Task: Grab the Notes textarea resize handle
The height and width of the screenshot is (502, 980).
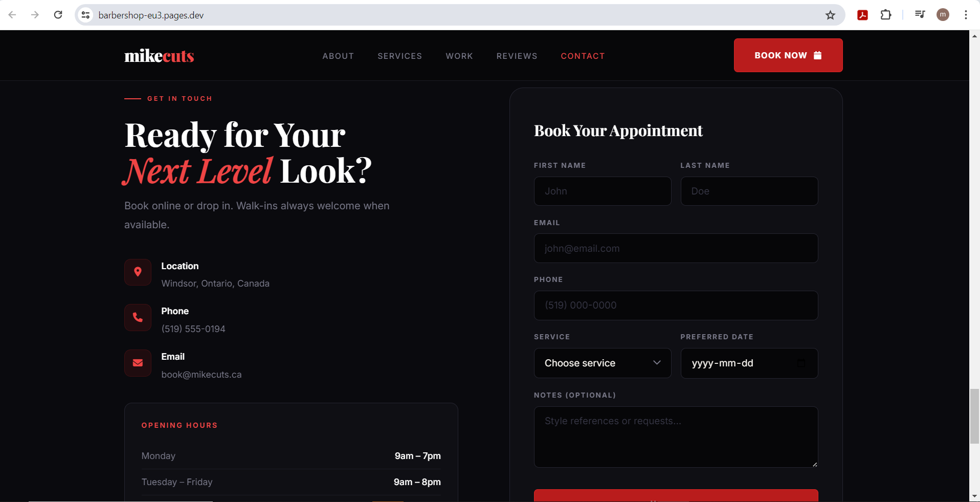Action: coord(814,464)
